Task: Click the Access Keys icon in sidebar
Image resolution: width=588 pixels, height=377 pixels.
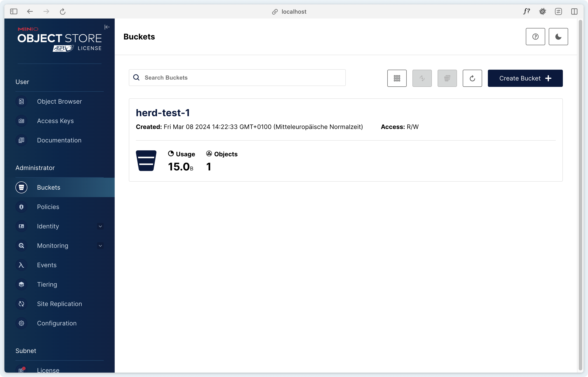Action: [21, 121]
